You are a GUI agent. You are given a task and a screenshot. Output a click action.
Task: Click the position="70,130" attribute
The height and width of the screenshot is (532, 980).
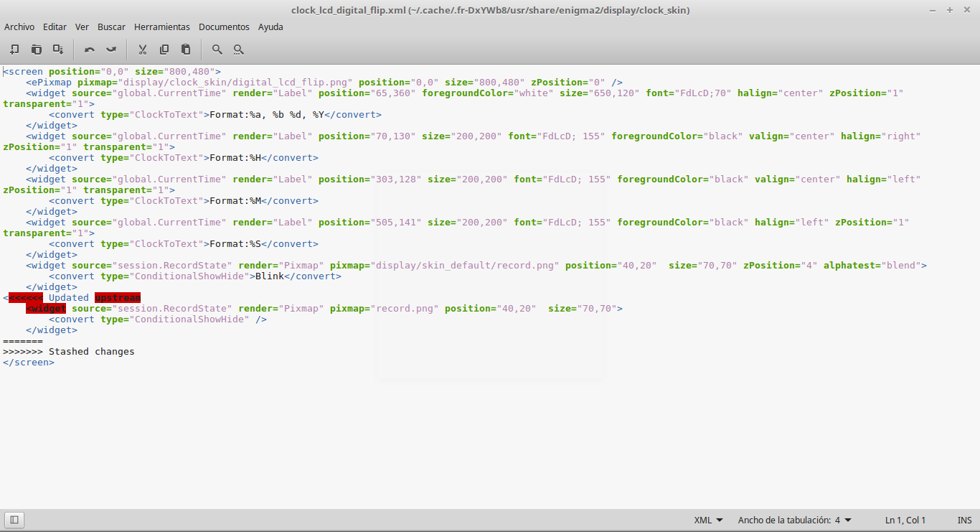click(x=367, y=136)
